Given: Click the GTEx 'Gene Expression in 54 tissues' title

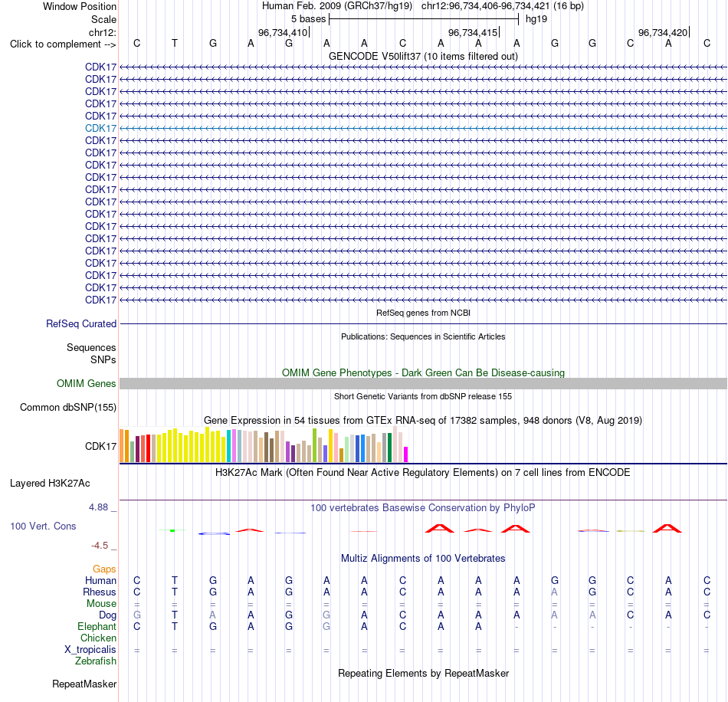Looking at the screenshot, I should pyautogui.click(x=423, y=420).
